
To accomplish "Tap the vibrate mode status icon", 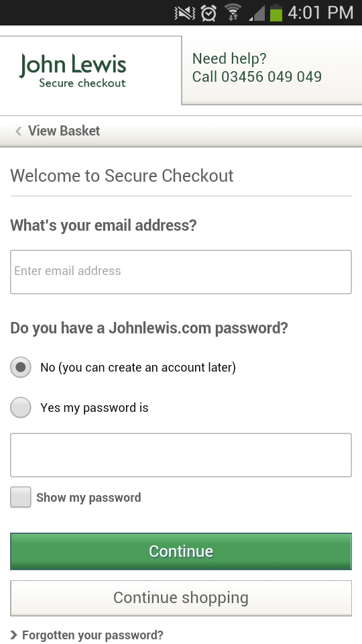I will pyautogui.click(x=185, y=13).
